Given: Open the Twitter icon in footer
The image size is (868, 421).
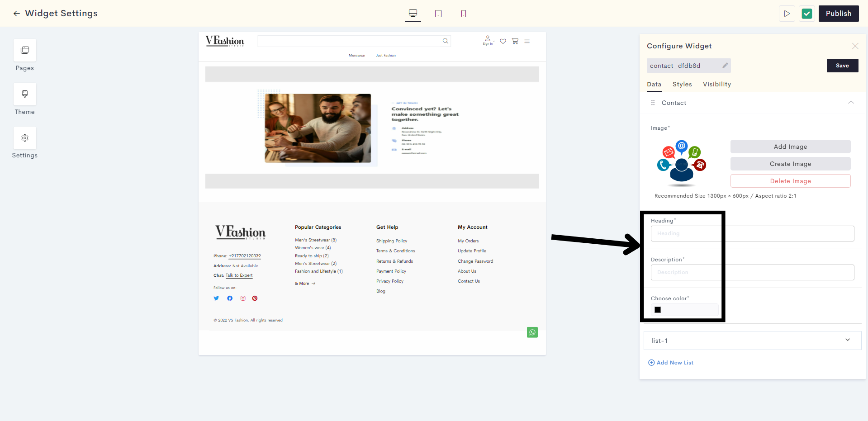Looking at the screenshot, I should coord(216,298).
